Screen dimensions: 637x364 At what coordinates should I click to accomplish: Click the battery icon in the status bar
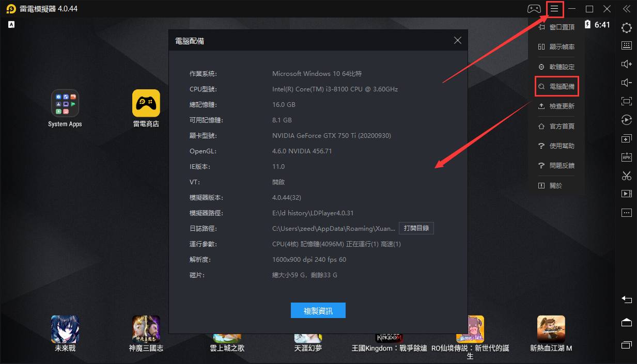[587, 25]
